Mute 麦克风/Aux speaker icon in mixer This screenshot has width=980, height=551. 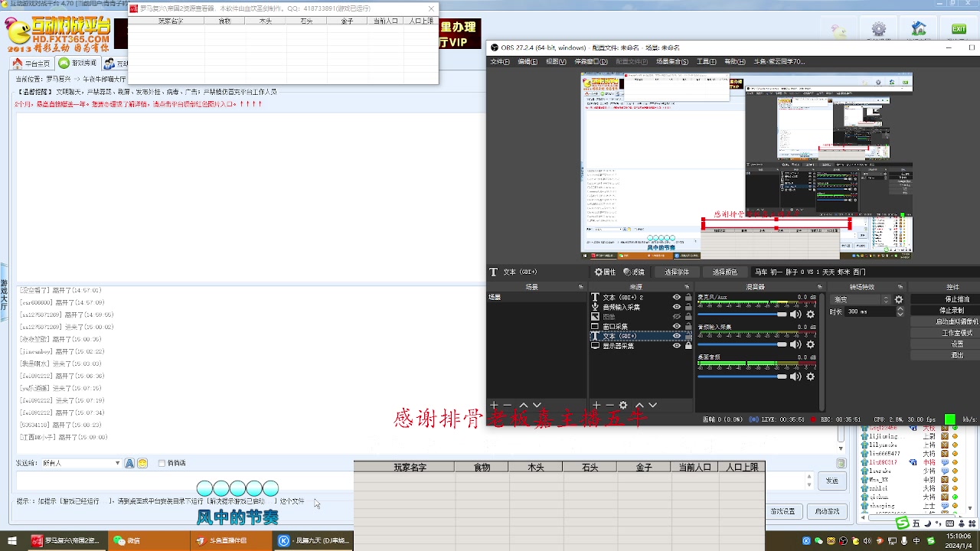tap(795, 314)
